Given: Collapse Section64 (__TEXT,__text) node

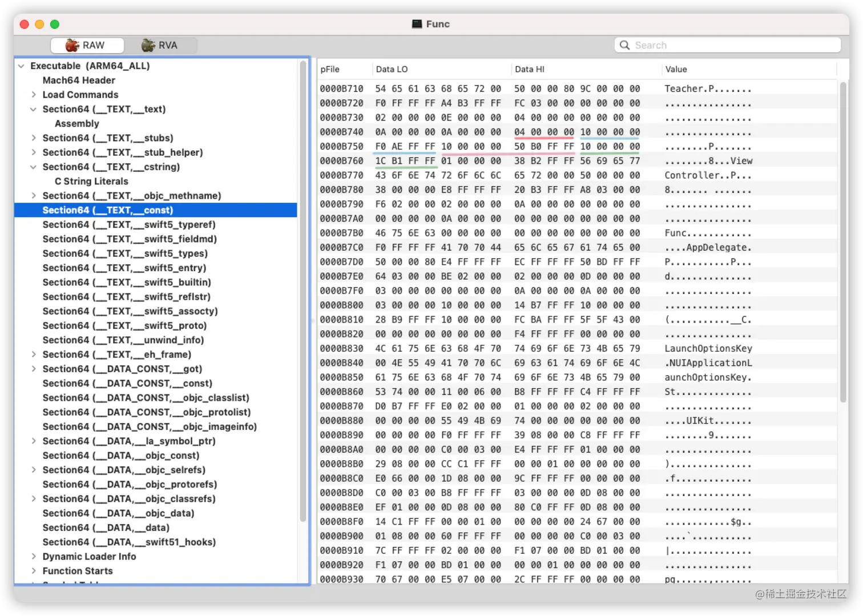Looking at the screenshot, I should tap(34, 110).
